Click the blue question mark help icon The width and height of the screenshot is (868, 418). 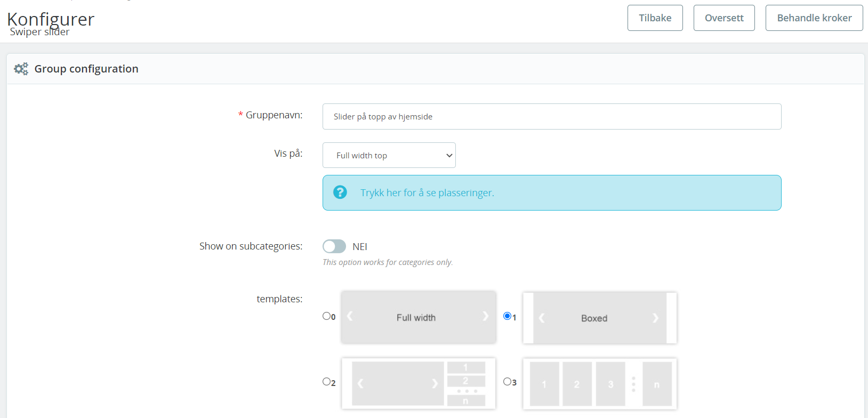pos(340,192)
